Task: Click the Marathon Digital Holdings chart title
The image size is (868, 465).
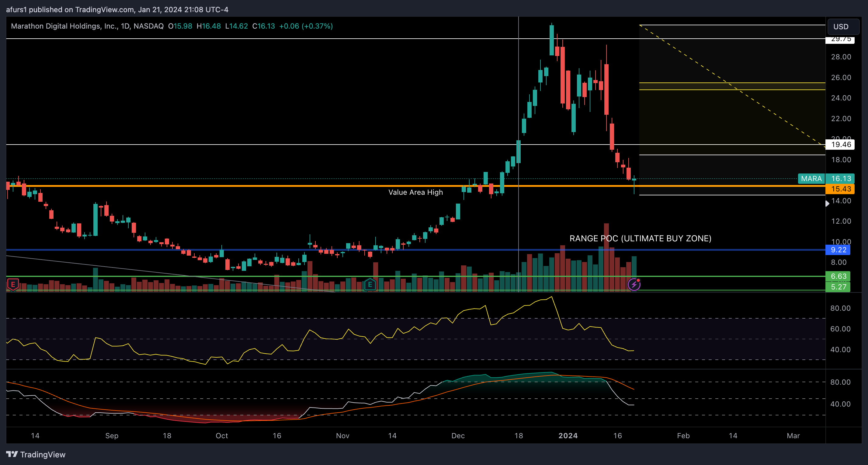Action: point(87,26)
